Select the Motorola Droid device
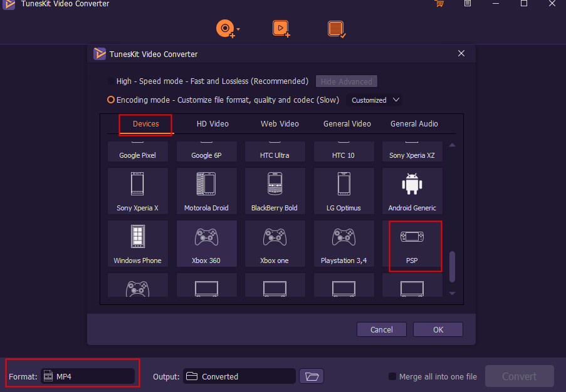This screenshot has width=566, height=392. point(206,191)
